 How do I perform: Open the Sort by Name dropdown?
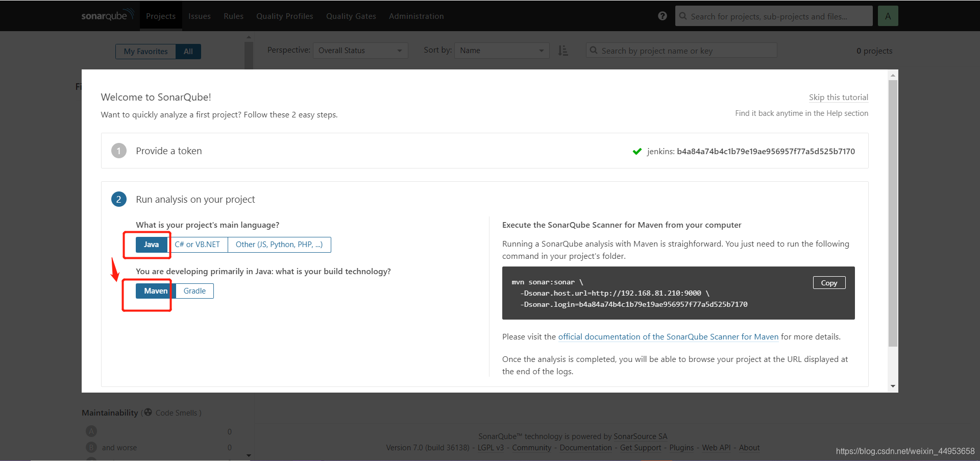[502, 51]
